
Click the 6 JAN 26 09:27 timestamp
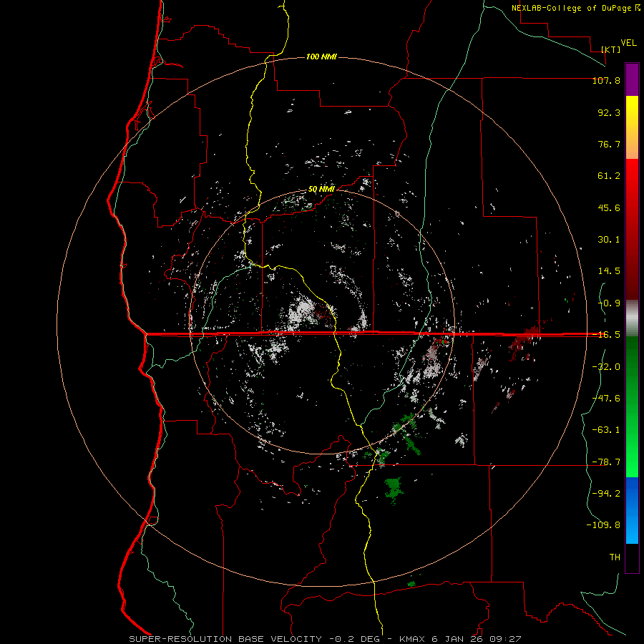point(477,639)
